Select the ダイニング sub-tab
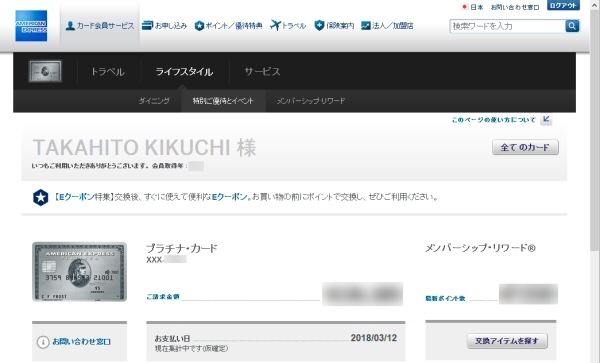Screen dimensions: 600x363 point(154,101)
